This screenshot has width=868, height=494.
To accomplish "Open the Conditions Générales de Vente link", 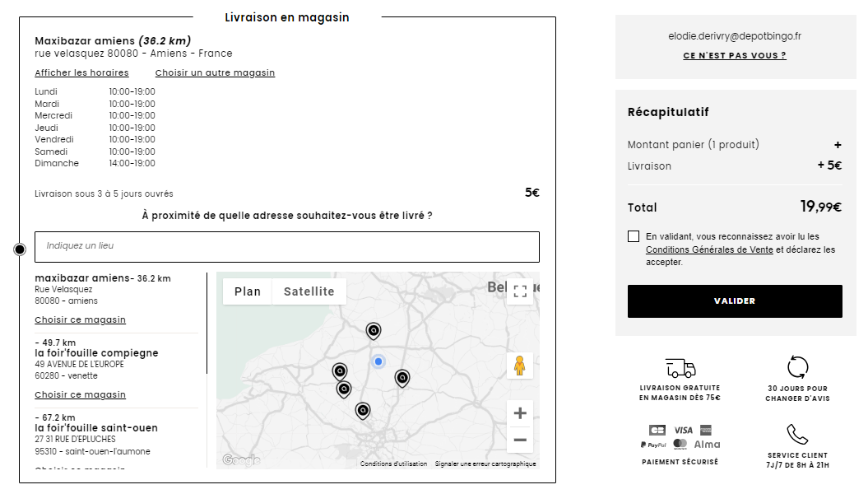I will pos(709,249).
